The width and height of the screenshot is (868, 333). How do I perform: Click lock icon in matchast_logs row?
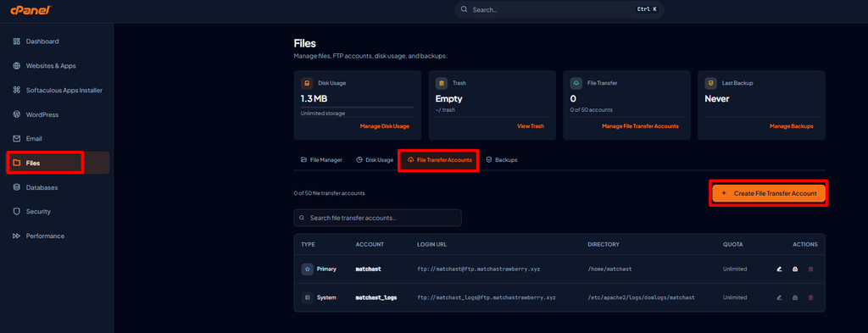tap(795, 297)
